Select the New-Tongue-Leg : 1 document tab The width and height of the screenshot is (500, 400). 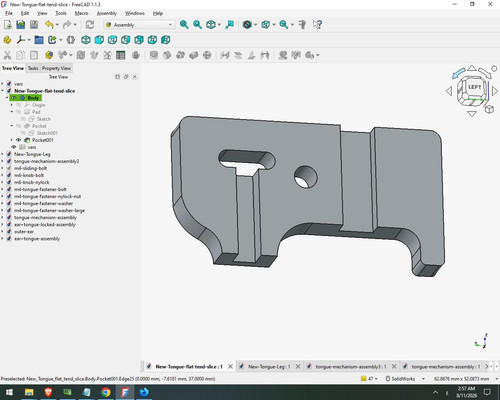(269, 366)
